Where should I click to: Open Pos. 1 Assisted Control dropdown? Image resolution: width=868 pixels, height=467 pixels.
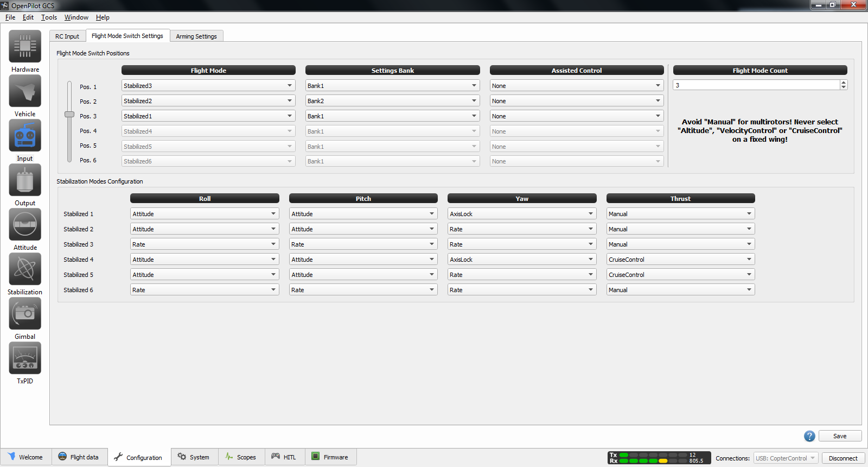point(577,86)
